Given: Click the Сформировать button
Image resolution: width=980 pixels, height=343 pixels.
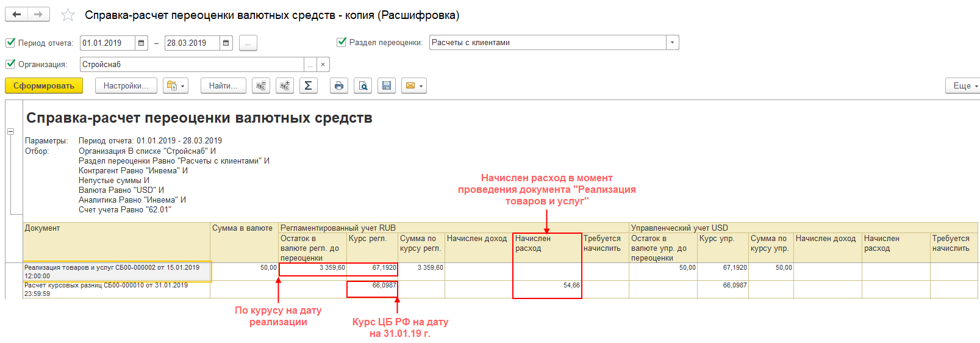Looking at the screenshot, I should [x=44, y=86].
